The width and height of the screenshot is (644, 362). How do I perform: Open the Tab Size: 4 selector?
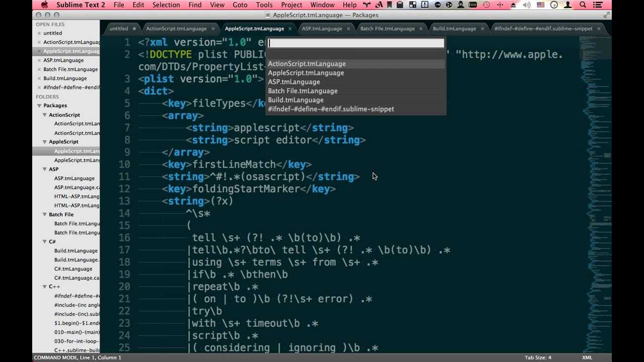click(538, 357)
